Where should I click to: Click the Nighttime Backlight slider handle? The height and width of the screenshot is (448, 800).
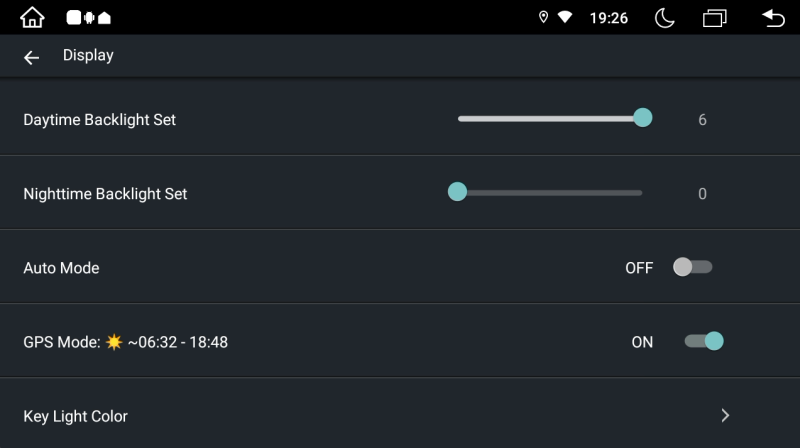point(457,192)
